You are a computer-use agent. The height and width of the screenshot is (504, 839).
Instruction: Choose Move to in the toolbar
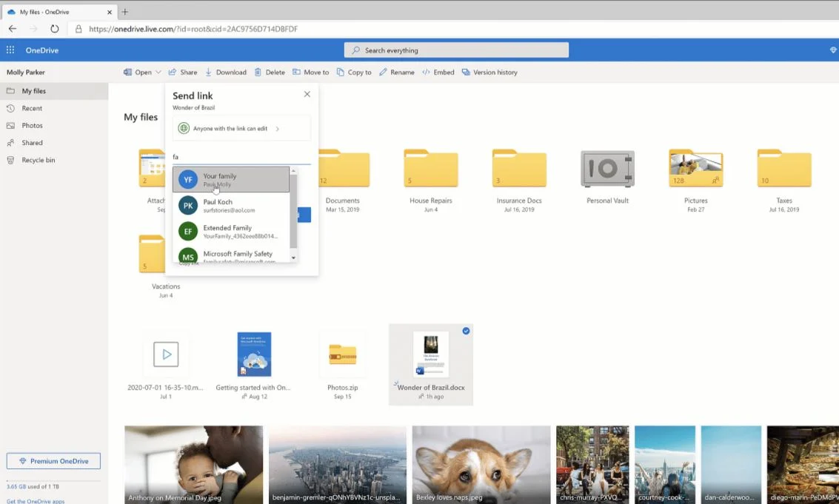[311, 73]
